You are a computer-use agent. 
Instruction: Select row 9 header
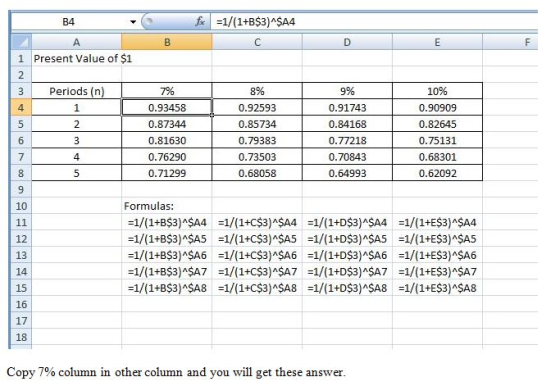click(21, 190)
